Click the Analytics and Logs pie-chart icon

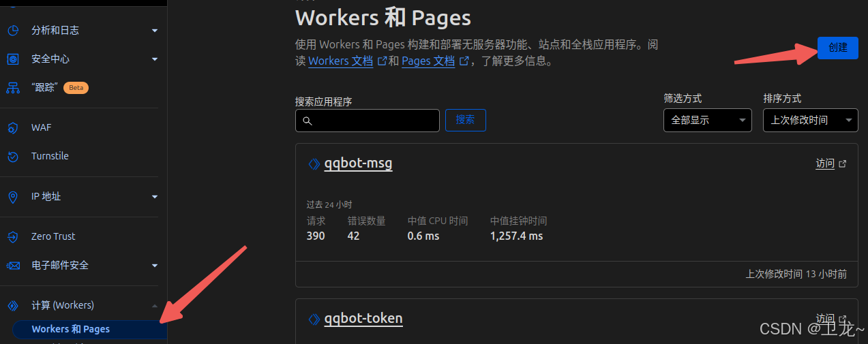click(x=12, y=31)
